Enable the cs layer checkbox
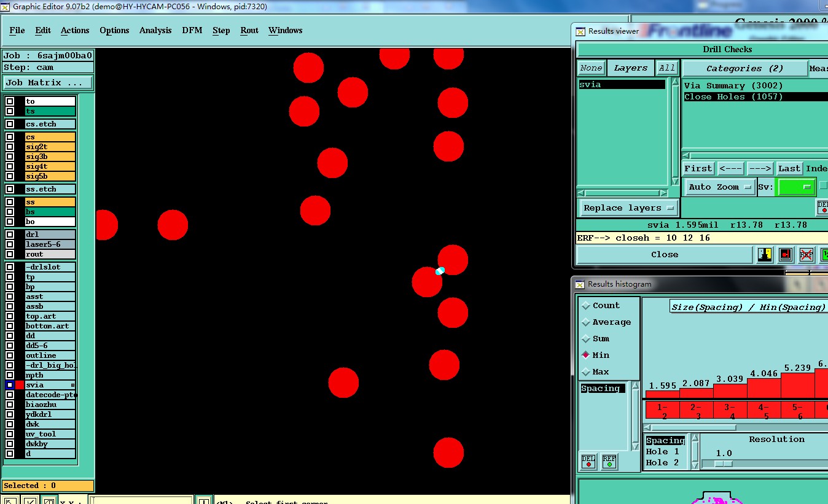828x504 pixels. pos(10,137)
